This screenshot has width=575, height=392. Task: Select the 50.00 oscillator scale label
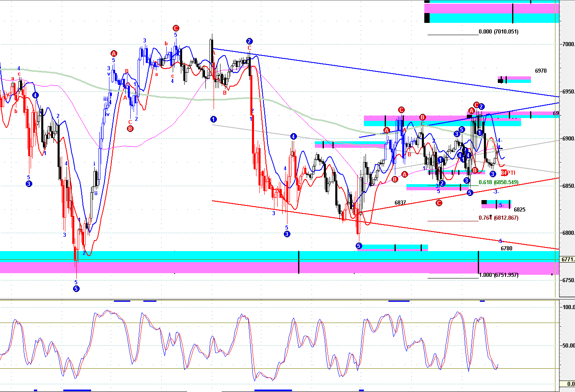point(568,345)
